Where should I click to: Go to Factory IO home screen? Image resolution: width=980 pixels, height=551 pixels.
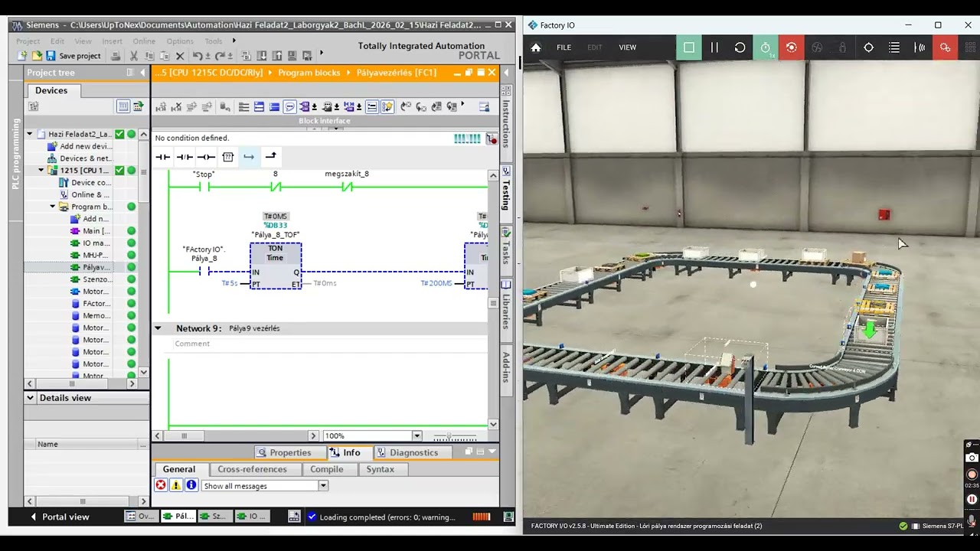536,47
